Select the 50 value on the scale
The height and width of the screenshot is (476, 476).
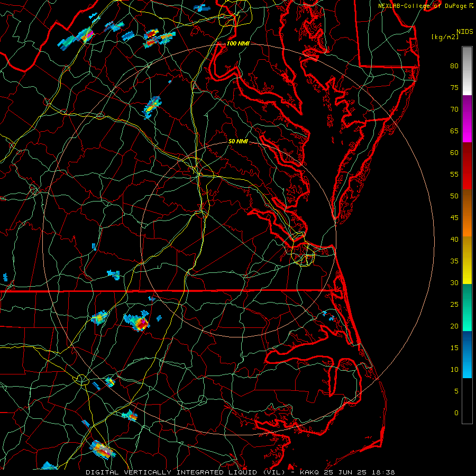point(454,196)
